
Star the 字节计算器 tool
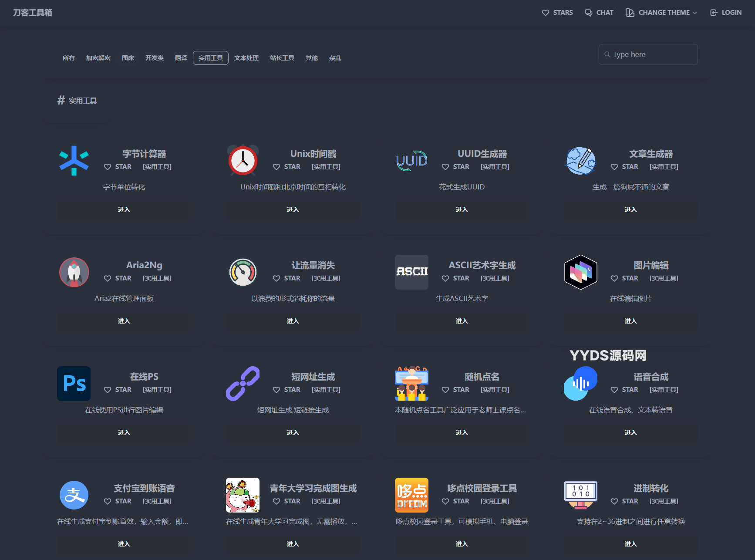click(x=118, y=167)
